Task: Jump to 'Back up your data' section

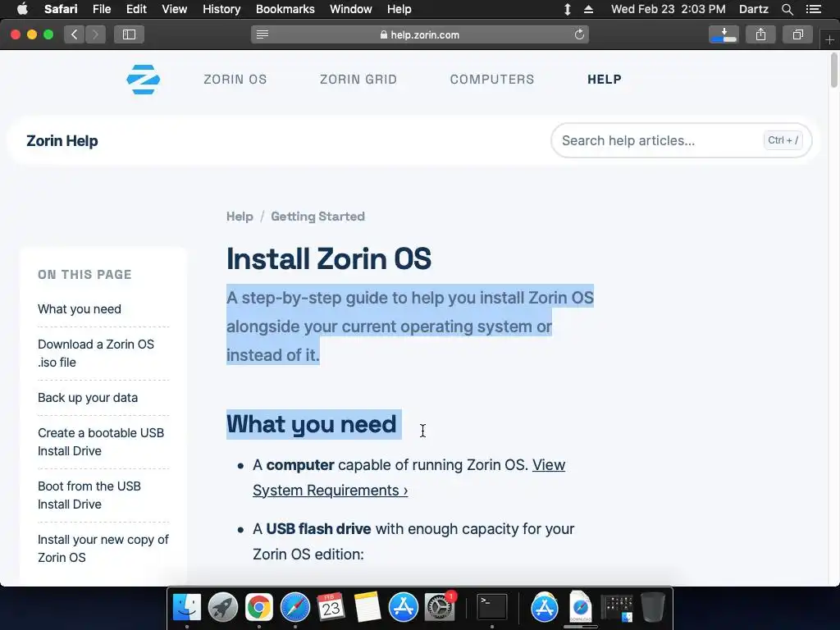Action: (87, 398)
